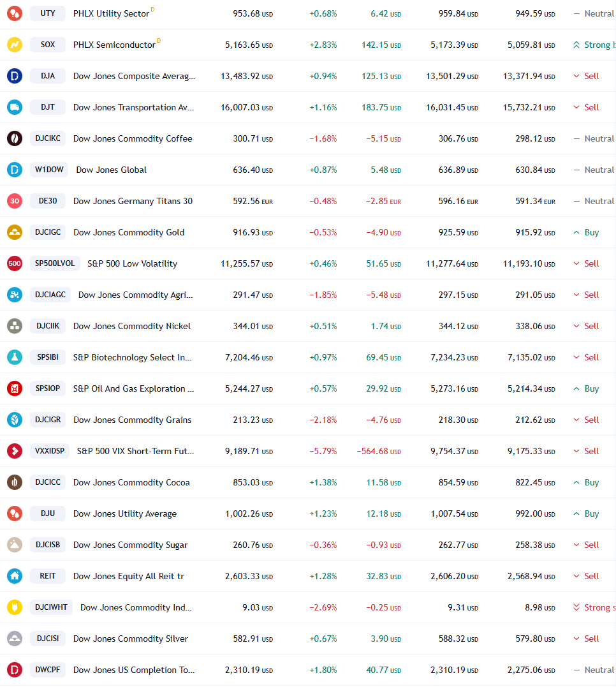Click the DJCIWHT wheat icon
Screen dimensions: 616x687
(15, 607)
